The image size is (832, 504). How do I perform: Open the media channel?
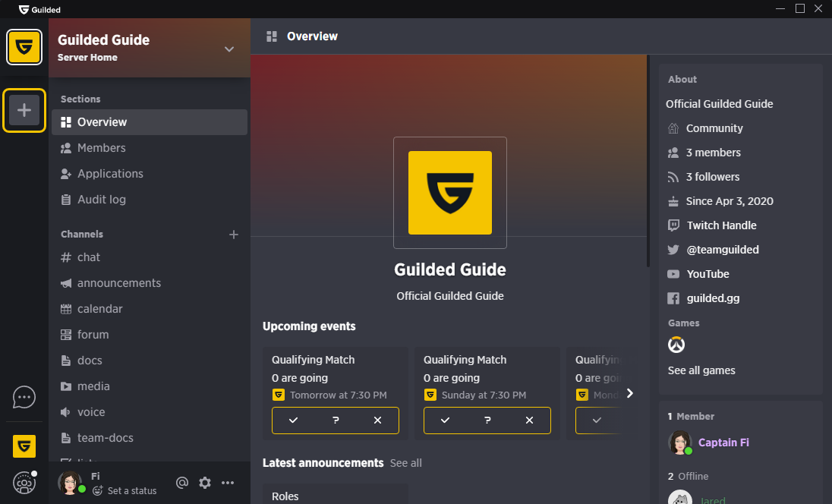click(x=150, y=386)
